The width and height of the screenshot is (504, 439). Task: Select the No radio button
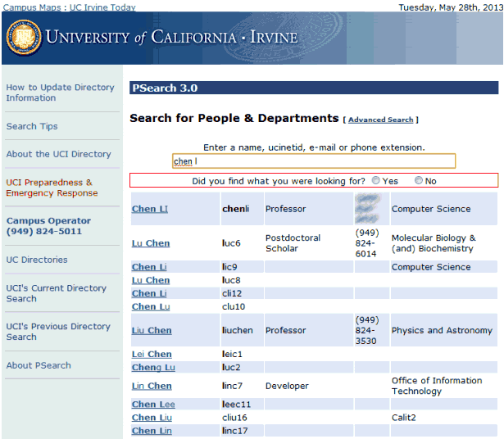[419, 180]
